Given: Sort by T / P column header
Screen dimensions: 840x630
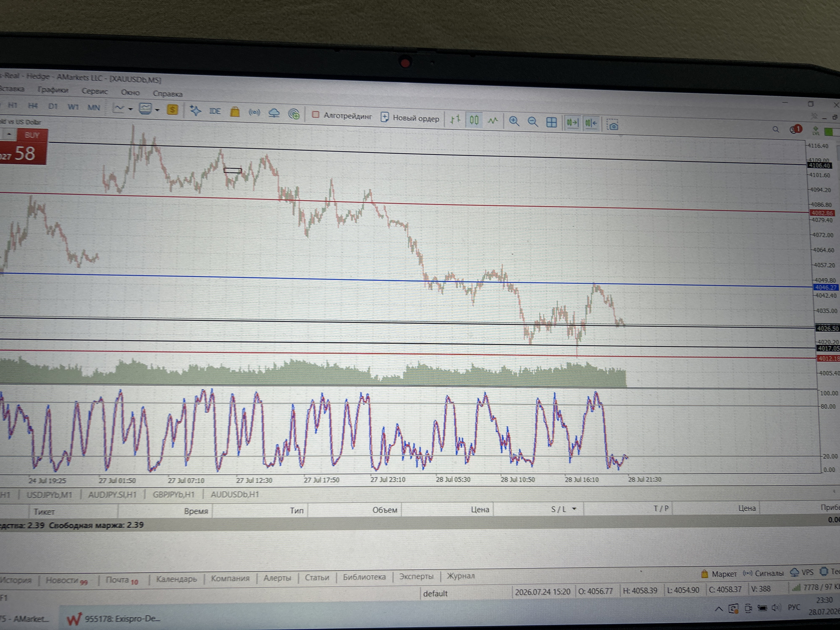Looking at the screenshot, I should [x=661, y=509].
